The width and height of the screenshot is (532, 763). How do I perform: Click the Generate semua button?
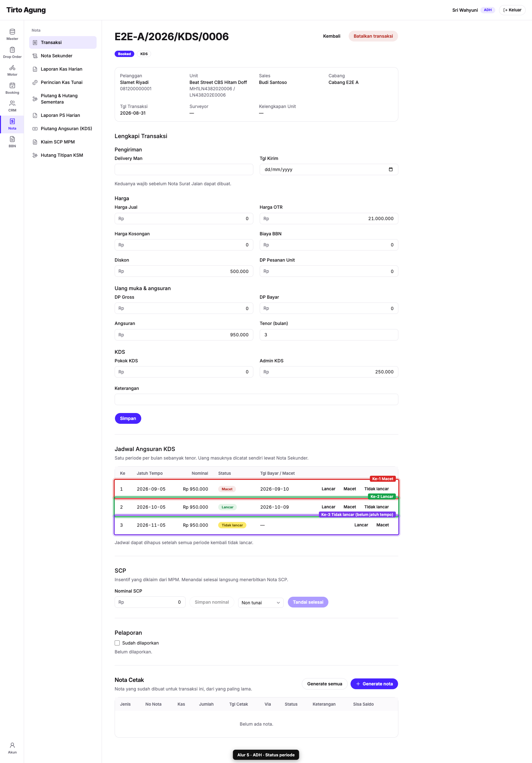click(325, 684)
